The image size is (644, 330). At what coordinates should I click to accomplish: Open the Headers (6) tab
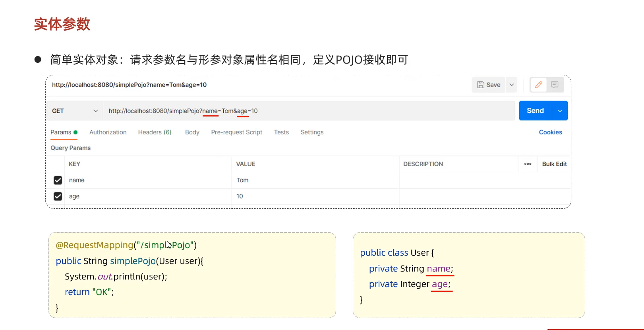[x=155, y=132]
